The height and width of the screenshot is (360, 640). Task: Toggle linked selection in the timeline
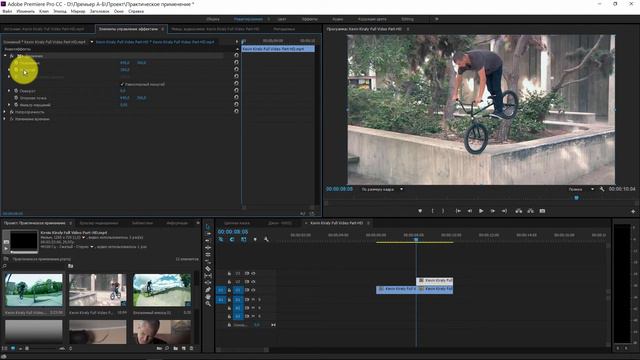(x=244, y=240)
